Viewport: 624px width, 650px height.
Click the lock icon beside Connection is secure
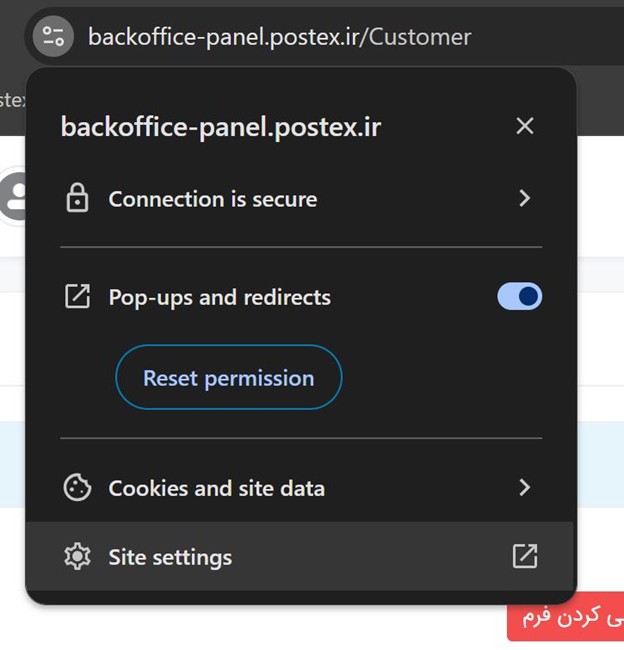77,198
